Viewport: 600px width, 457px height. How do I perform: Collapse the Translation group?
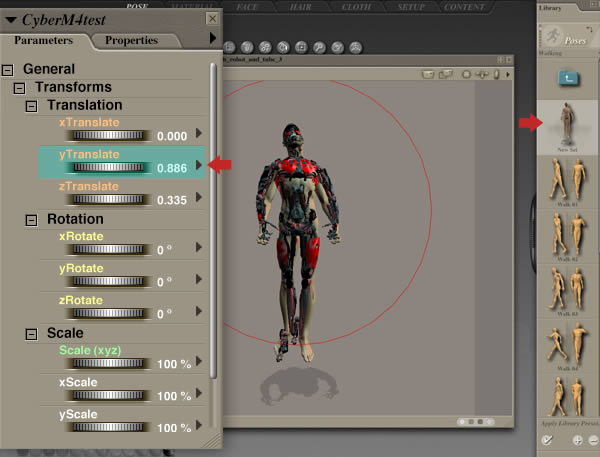(31, 106)
